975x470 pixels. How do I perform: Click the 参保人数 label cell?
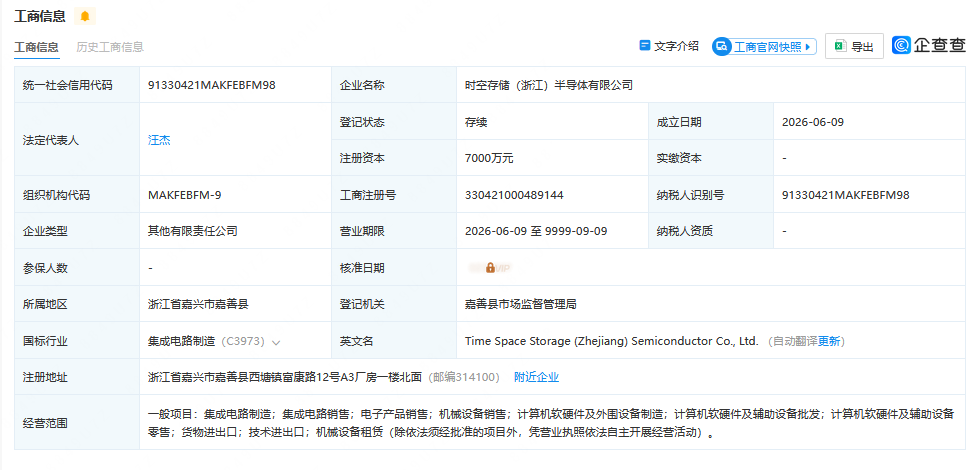[77, 268]
